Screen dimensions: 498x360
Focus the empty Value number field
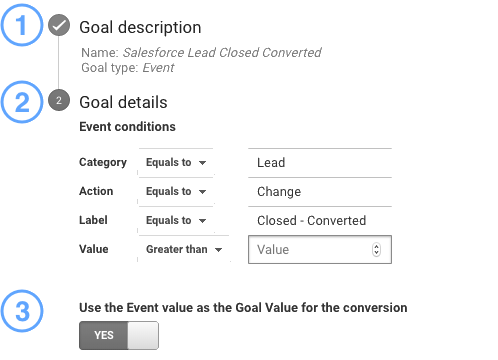[x=320, y=250]
